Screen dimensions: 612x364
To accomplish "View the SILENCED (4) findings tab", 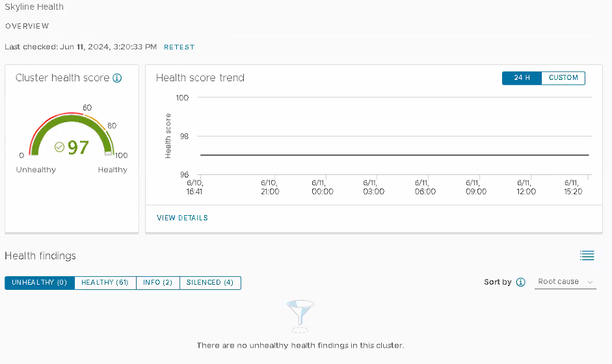I will pos(210,283).
